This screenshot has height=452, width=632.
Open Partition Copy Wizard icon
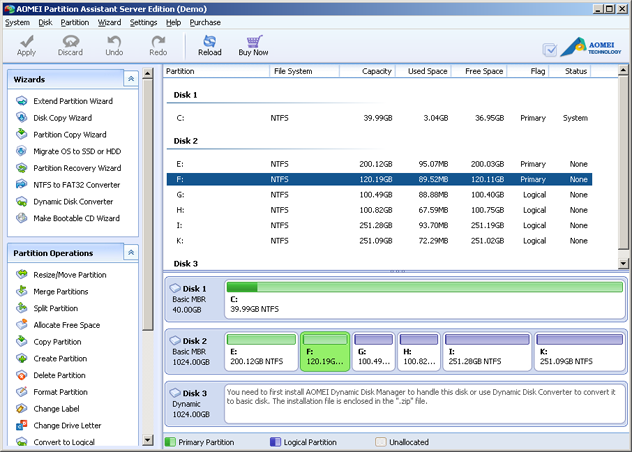point(22,134)
